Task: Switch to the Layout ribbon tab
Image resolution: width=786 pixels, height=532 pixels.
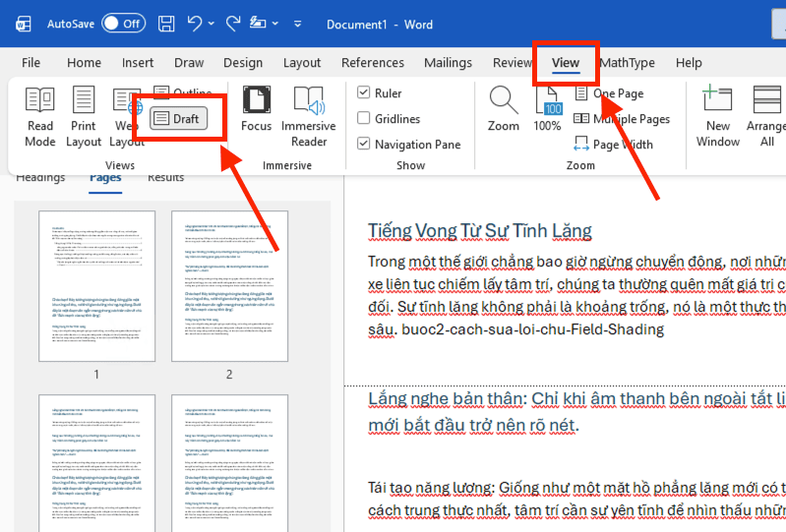Action: [302, 63]
